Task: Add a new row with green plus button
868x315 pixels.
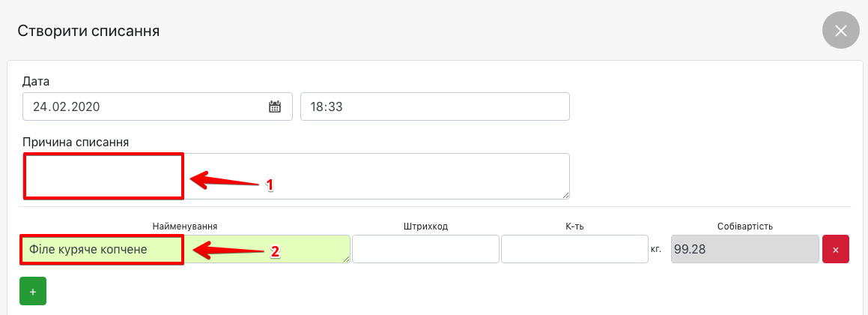Action: click(x=33, y=291)
